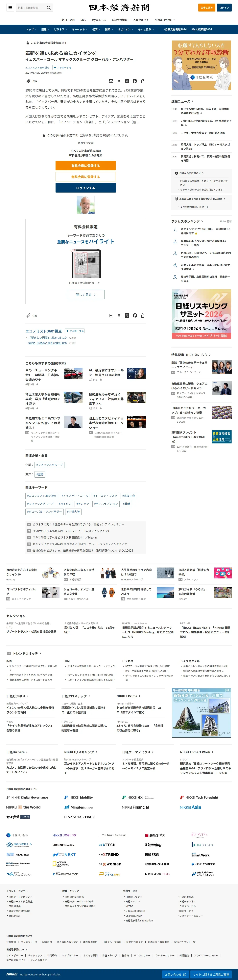
Task: Open the 日経リスキリングサミット2024 banner
Action: (x=202, y=314)
